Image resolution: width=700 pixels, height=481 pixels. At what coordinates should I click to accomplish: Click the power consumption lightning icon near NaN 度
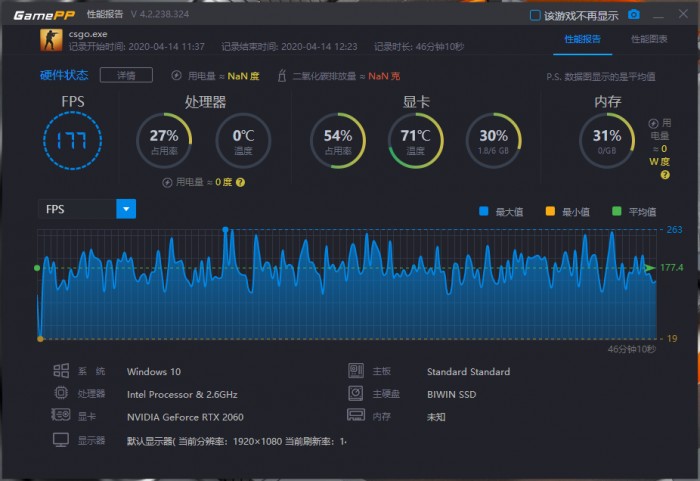pos(176,75)
